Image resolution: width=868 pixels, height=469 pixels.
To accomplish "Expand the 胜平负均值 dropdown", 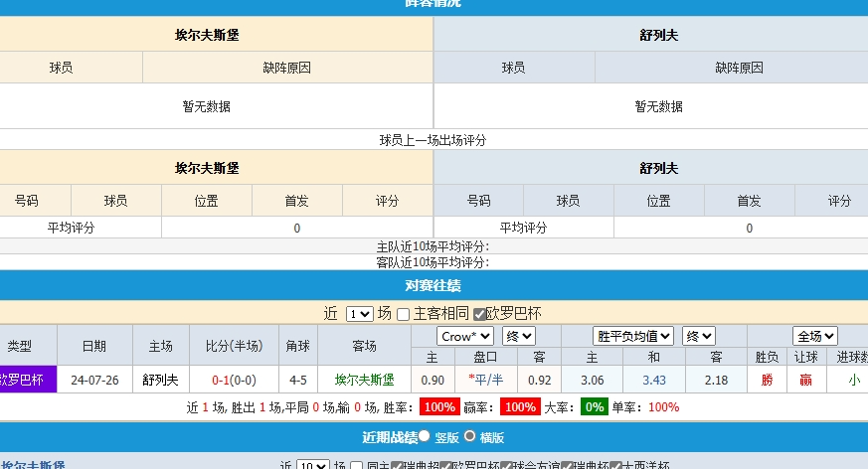I will coord(633,336).
